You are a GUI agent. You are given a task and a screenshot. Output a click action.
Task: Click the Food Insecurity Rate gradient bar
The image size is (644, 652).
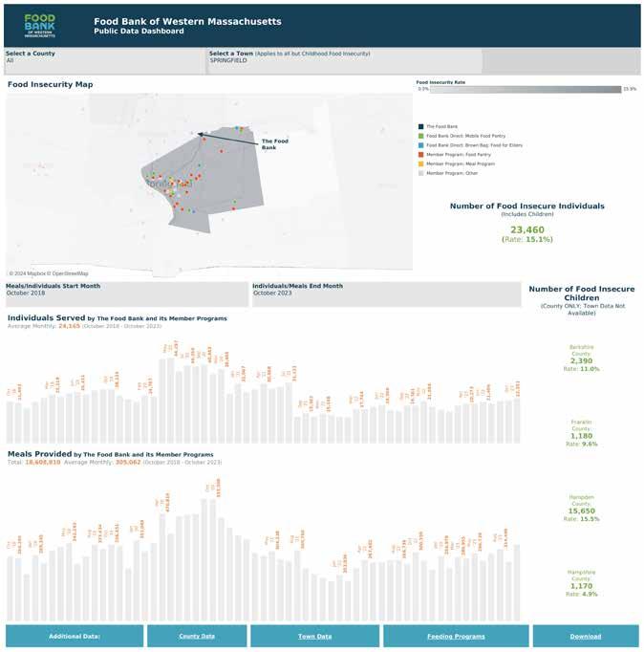pos(526,90)
